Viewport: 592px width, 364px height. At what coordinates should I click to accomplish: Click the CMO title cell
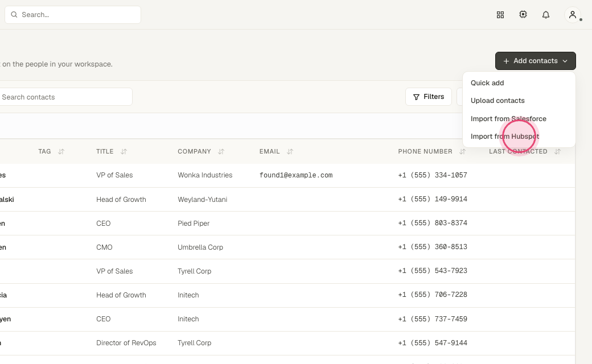104,247
